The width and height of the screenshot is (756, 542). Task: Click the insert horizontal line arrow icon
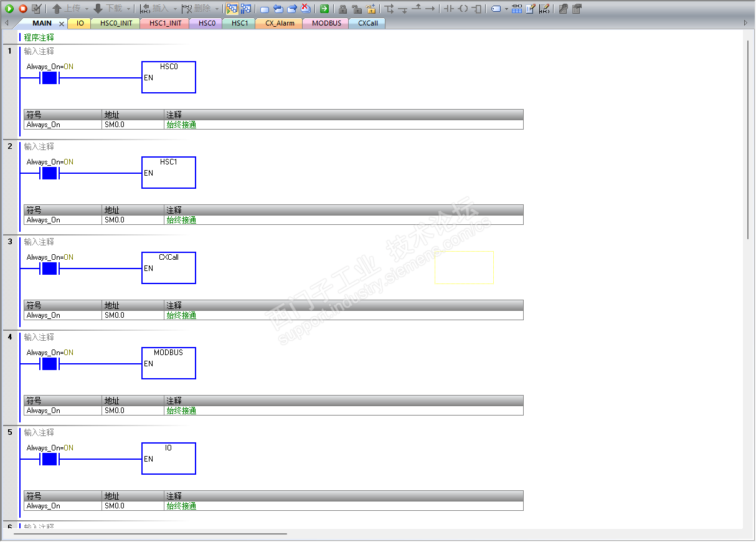430,9
